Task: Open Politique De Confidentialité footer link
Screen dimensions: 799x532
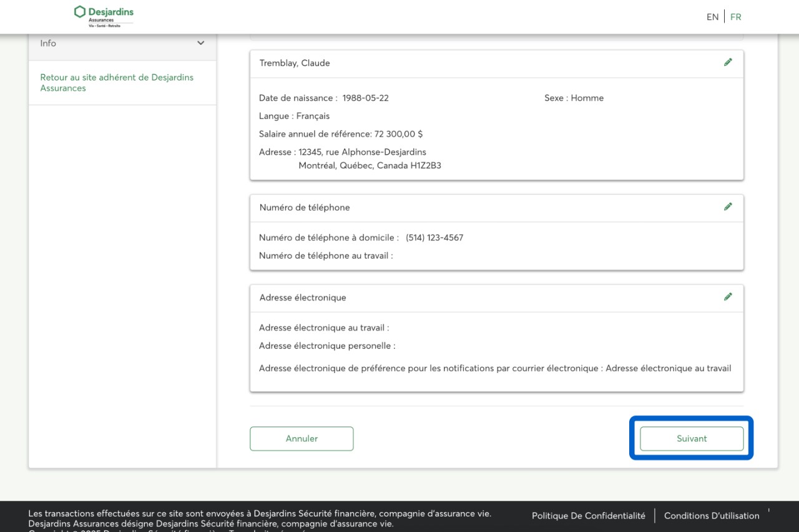Action: (588, 516)
